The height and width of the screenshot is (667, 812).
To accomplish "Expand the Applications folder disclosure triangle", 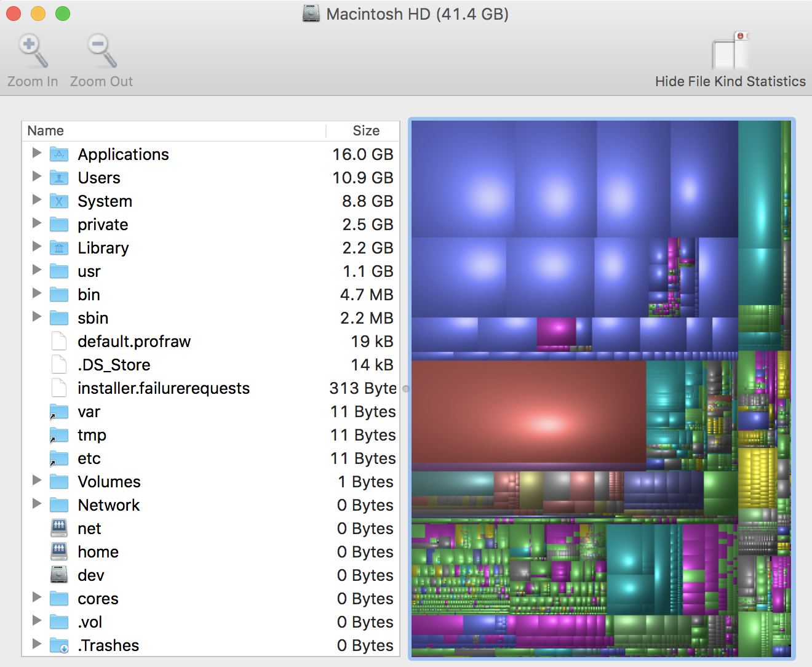I will pos(37,153).
